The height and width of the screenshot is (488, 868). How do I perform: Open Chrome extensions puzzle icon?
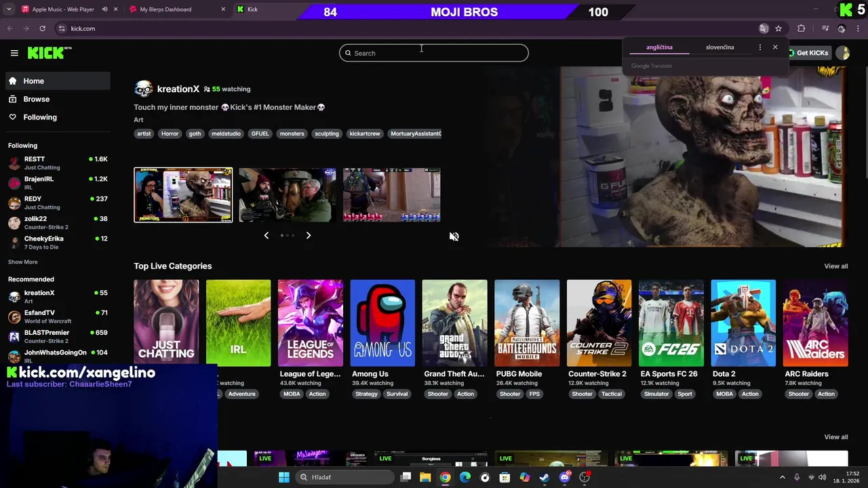[802, 28]
